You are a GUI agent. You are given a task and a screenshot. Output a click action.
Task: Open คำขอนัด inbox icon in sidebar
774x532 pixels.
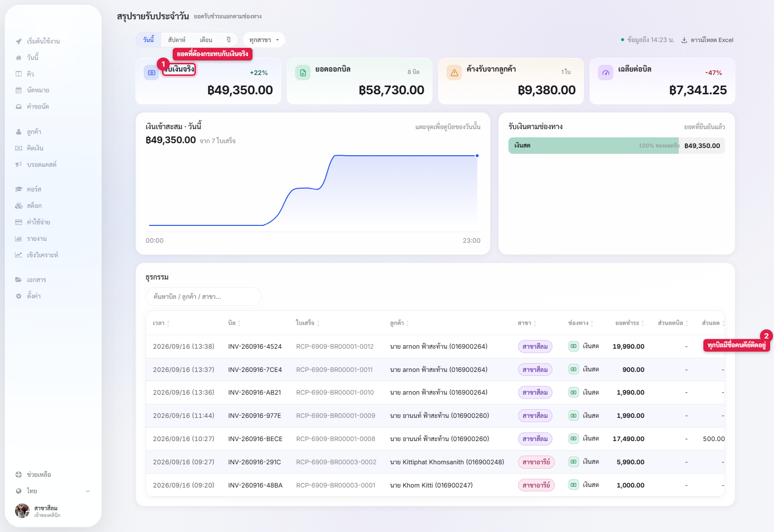18,107
